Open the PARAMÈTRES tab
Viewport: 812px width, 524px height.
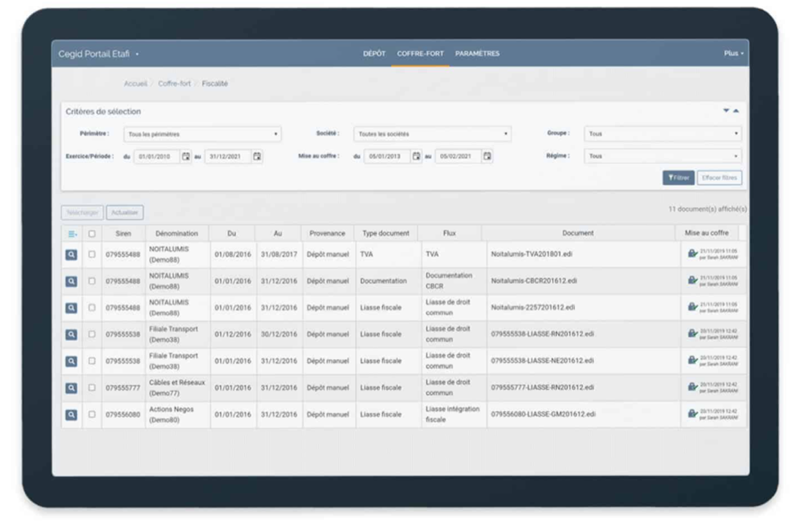pyautogui.click(x=477, y=54)
